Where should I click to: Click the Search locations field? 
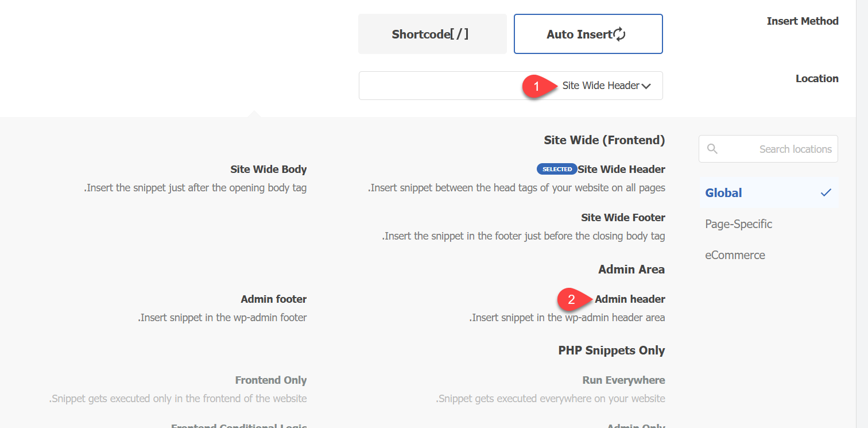coord(775,149)
